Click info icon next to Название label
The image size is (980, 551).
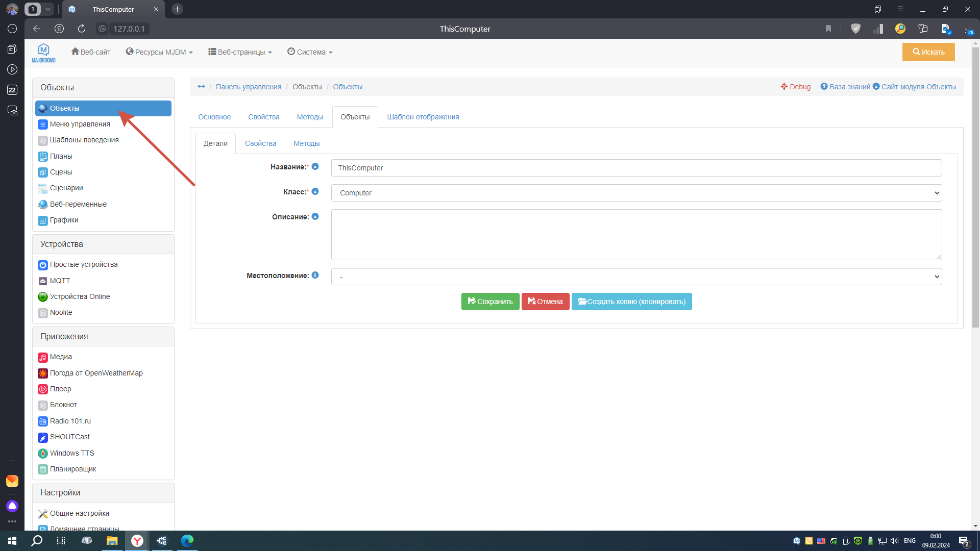[x=315, y=166]
